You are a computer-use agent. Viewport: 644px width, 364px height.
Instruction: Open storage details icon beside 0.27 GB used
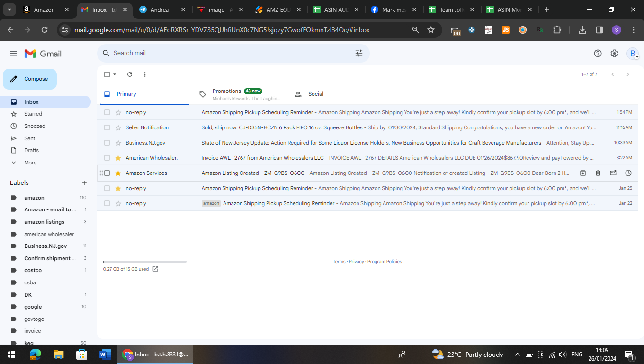point(155,269)
